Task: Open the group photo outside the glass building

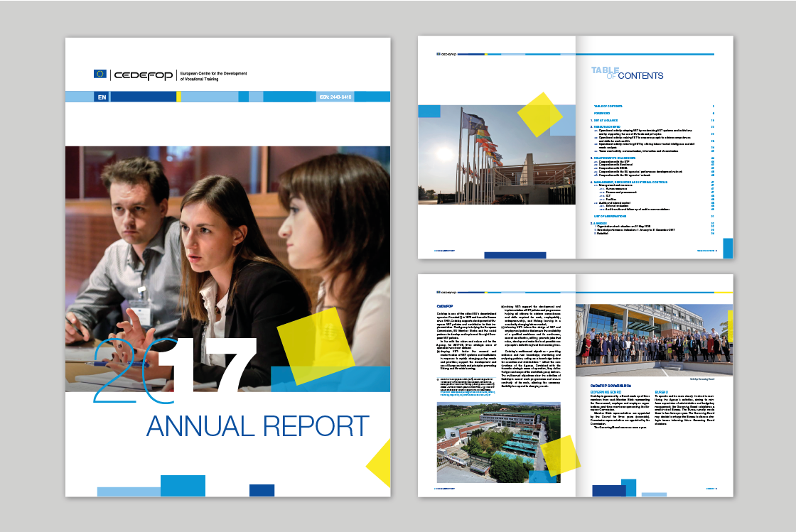Action: [x=655, y=340]
